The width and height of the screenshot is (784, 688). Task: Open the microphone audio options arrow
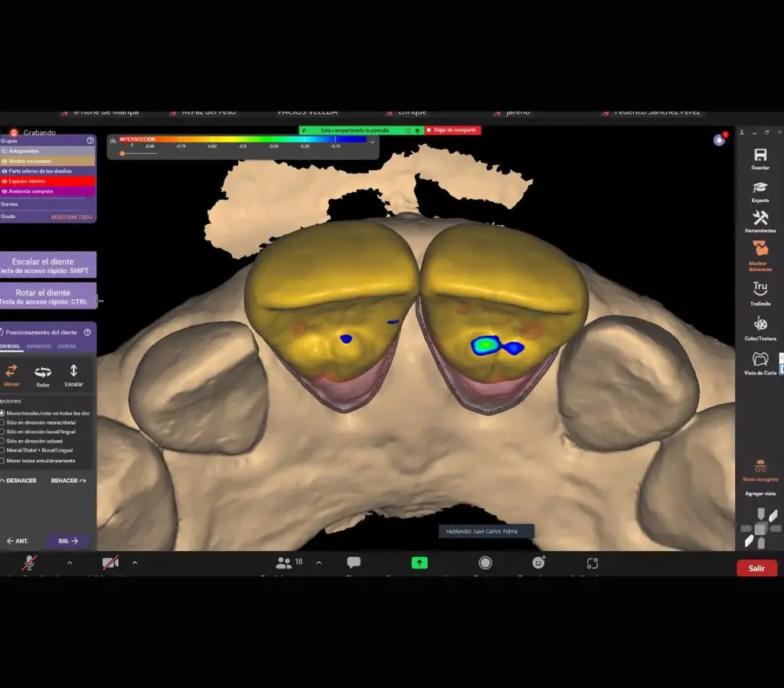pos(70,562)
